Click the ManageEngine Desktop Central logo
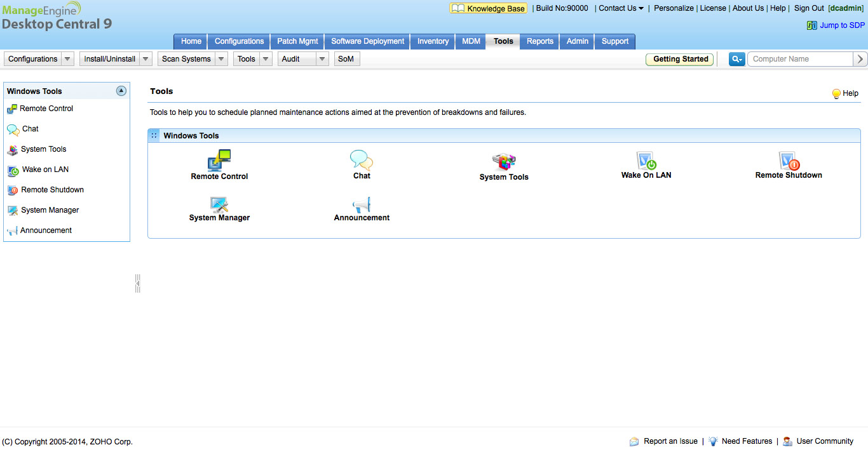Image resolution: width=868 pixels, height=466 pixels. point(57,17)
